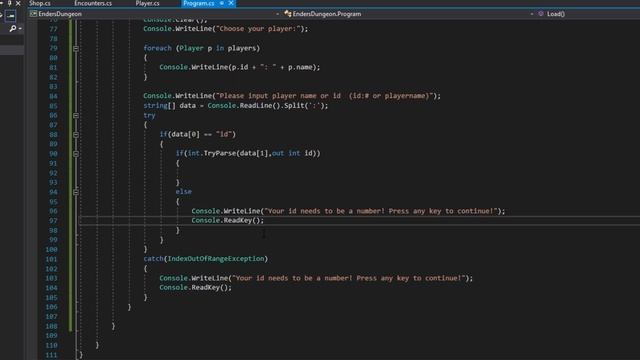Click the "id" string literal on line 88
The image size is (640, 360).
(x=225, y=134)
